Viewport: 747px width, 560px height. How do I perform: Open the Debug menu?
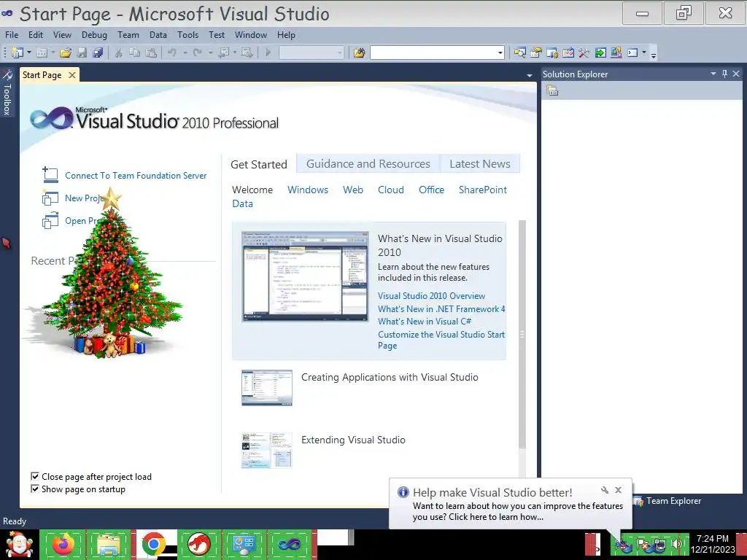click(94, 35)
